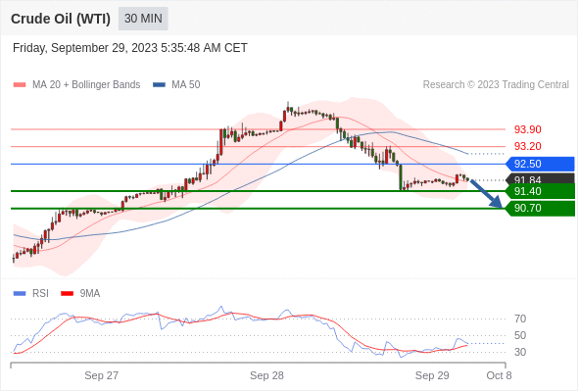
Task: Click the Sep 28 date axis label
Action: point(266,375)
